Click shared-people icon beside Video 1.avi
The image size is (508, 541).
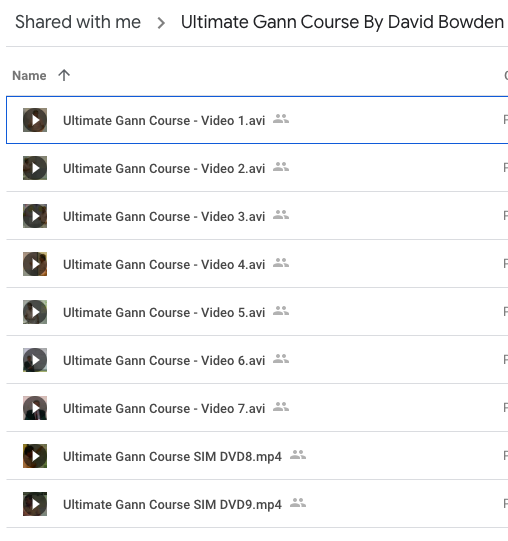(281, 119)
